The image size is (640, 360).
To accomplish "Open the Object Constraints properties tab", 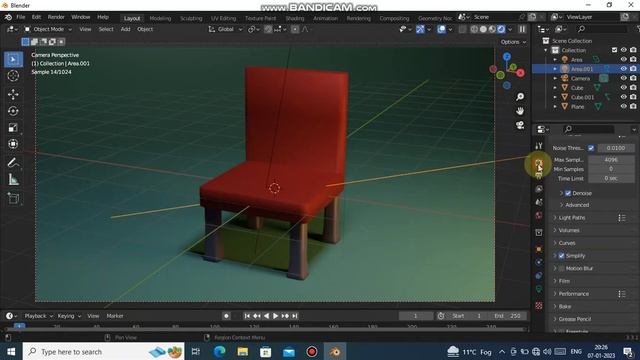I will point(539,276).
